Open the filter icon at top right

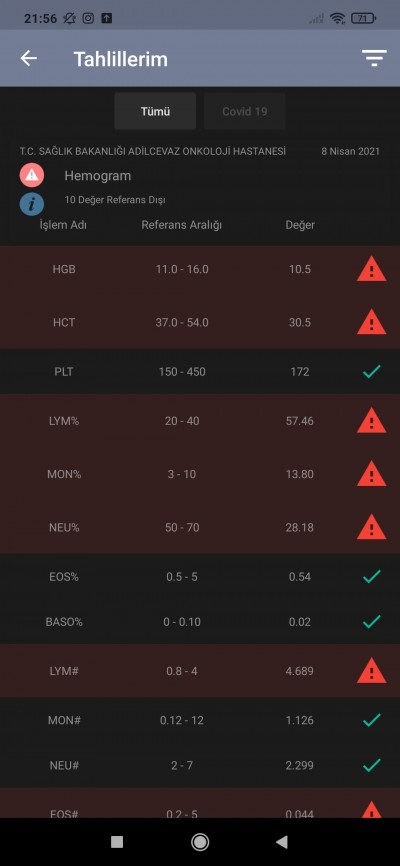pyautogui.click(x=374, y=59)
